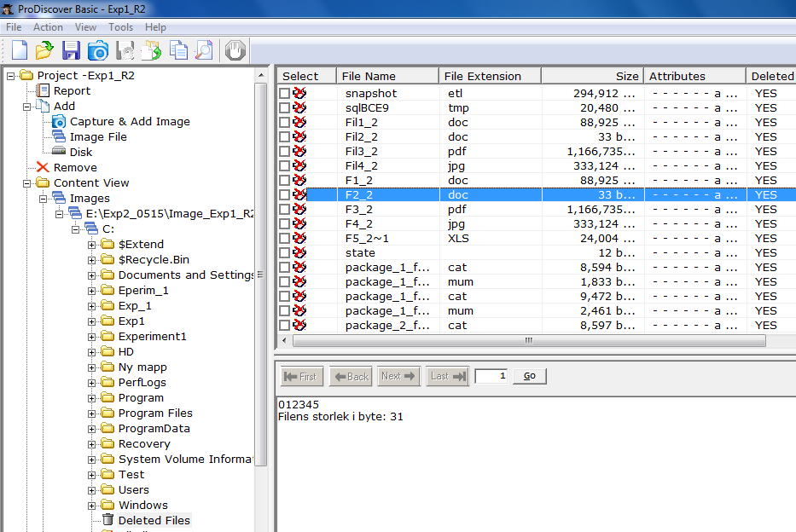Screen dimensions: 796x532
Task: Tick the checkbox for snapshot file
Action: click(x=284, y=93)
